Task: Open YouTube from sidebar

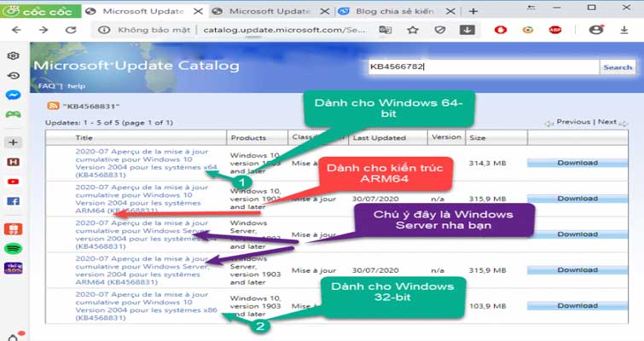Action: (13, 182)
